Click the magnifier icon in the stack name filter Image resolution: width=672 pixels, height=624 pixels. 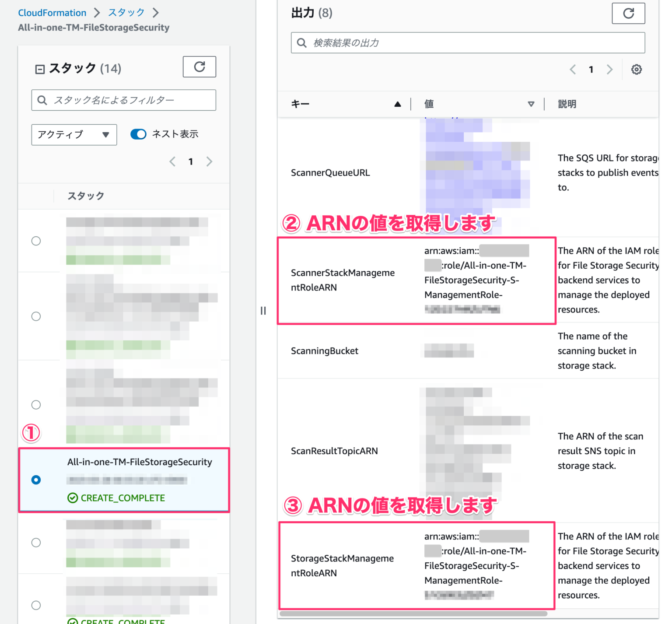42,100
